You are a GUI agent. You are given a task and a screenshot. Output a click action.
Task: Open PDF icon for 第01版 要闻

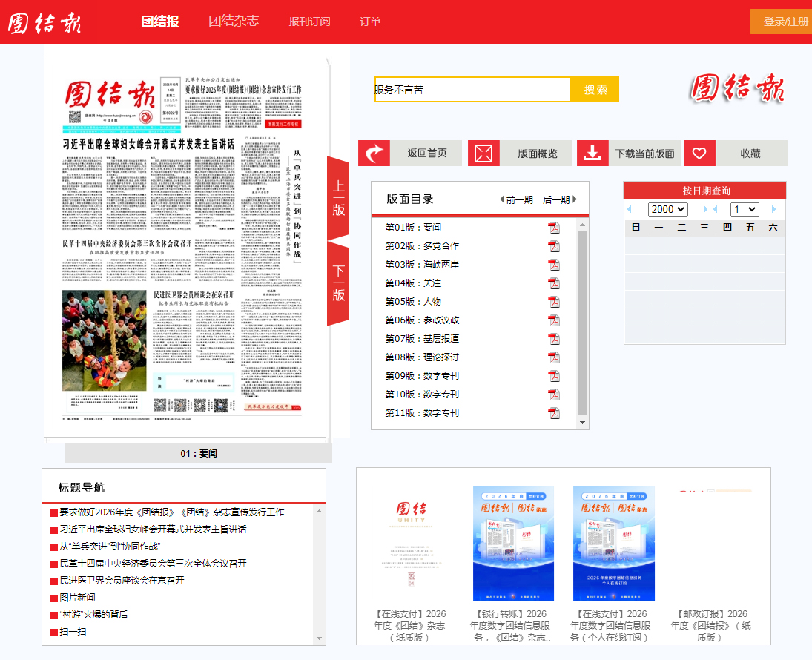[x=554, y=228]
